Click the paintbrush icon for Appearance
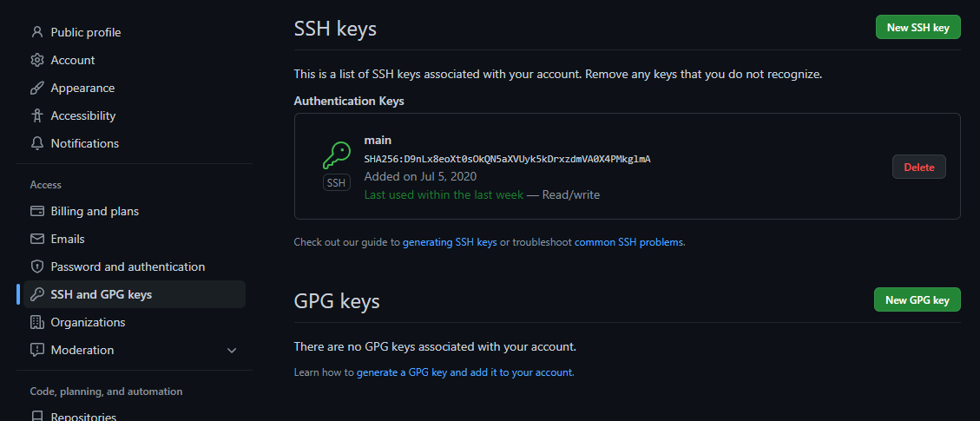The height and width of the screenshot is (421, 980). (x=36, y=88)
